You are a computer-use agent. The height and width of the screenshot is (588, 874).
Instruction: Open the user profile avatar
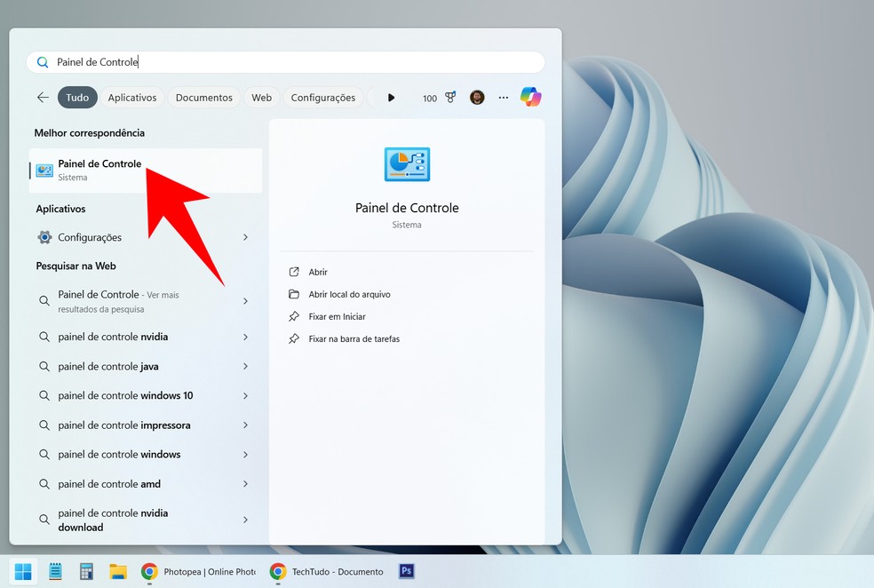(477, 98)
